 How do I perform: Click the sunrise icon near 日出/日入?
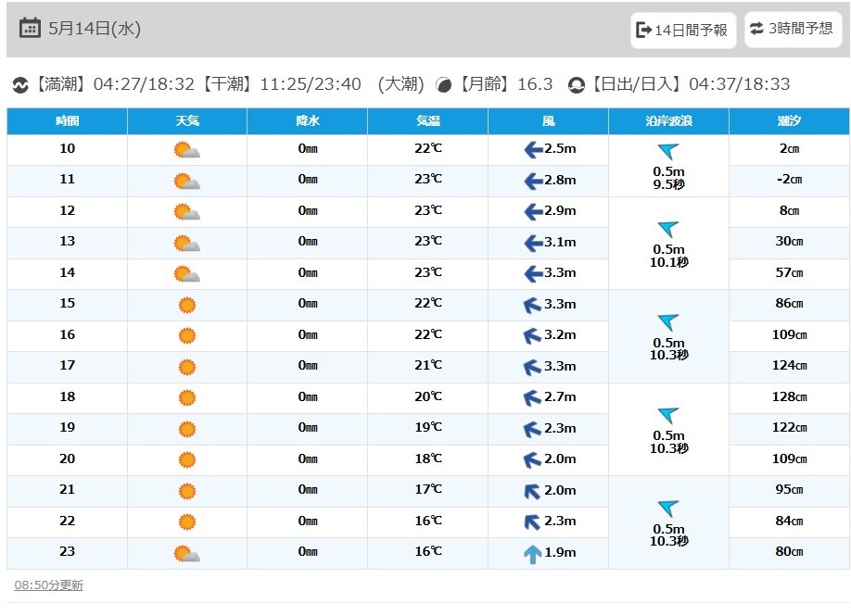[576, 85]
